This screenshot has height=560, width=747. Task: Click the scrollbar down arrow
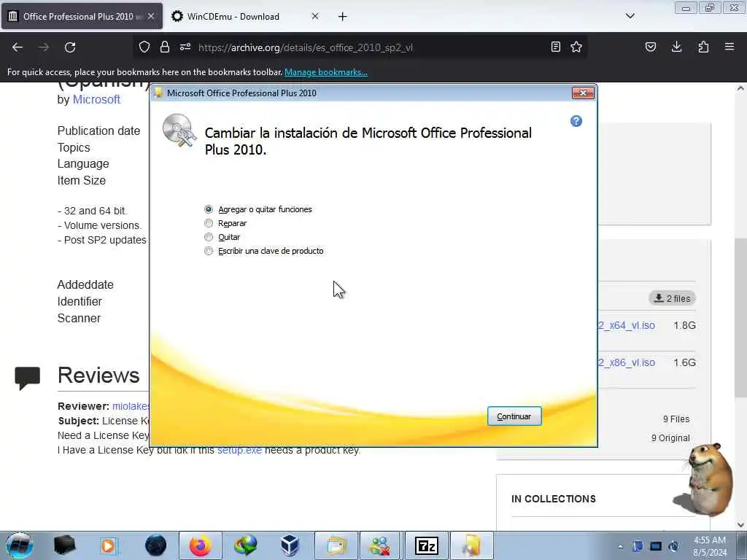click(x=740, y=525)
